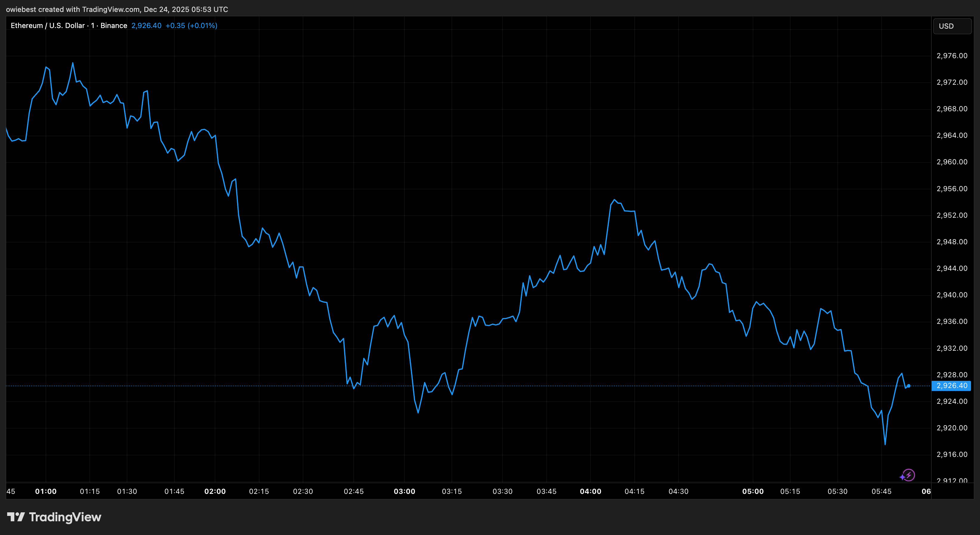Click the 02:30 time axis label

tap(303, 492)
